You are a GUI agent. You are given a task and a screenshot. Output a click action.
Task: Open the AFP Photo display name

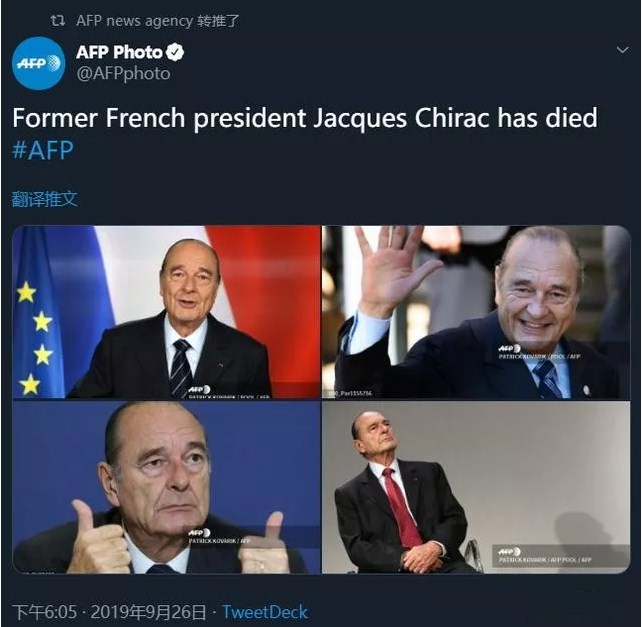point(119,52)
